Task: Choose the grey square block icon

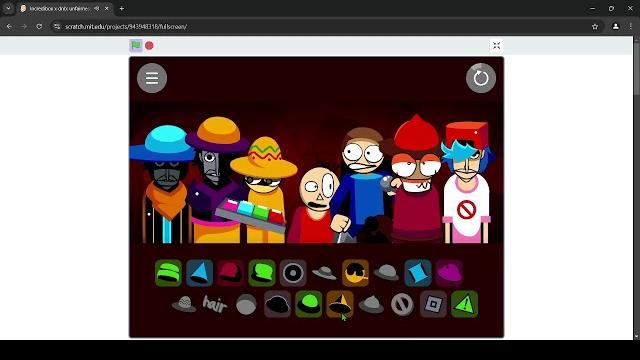Action: (433, 304)
